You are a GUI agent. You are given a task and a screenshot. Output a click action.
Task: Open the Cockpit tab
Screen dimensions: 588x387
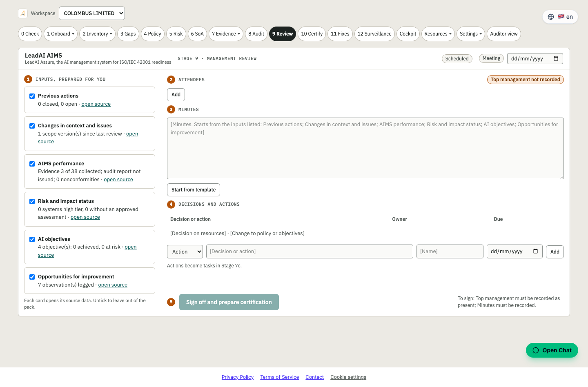pos(408,34)
